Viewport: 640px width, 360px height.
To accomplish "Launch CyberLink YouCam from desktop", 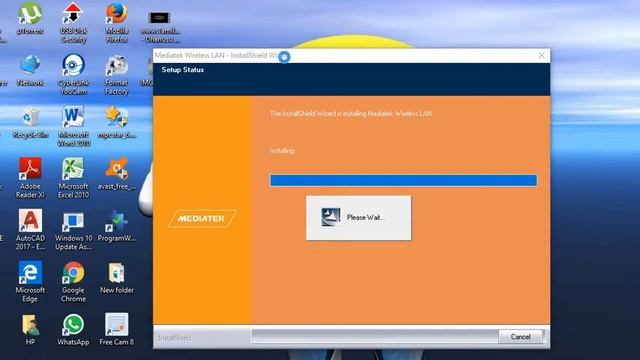I will pyautogui.click(x=73, y=74).
